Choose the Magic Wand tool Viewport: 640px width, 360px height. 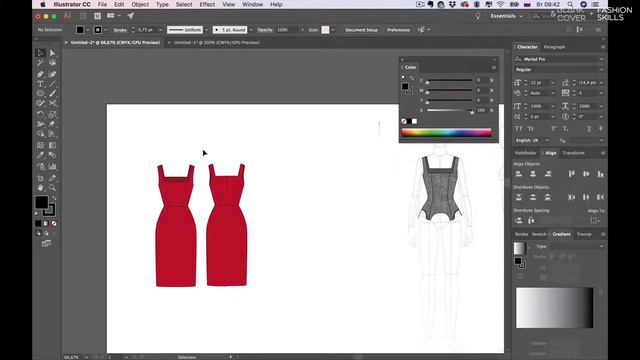40,63
